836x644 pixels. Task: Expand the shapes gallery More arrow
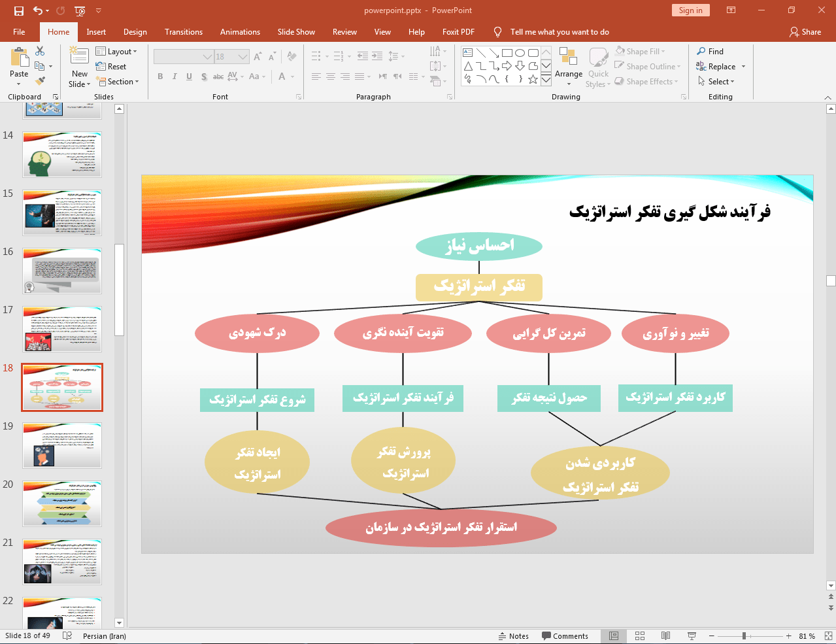546,79
